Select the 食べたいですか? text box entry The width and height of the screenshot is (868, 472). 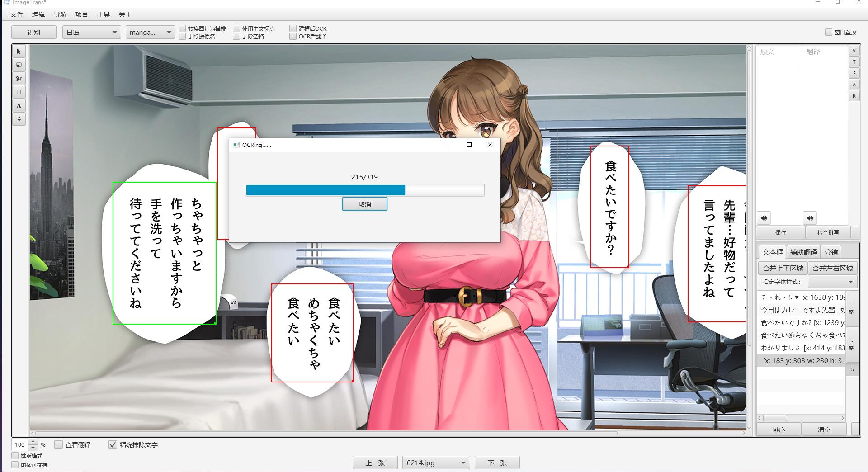[800, 322]
